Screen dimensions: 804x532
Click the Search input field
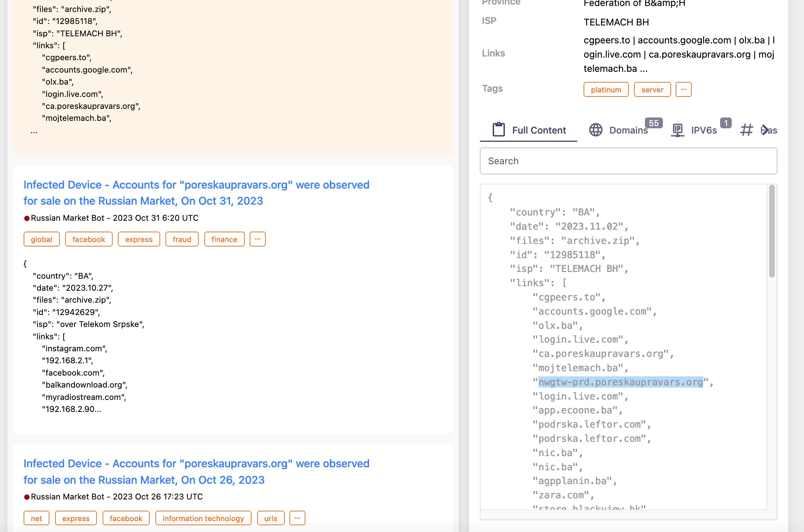pos(628,161)
